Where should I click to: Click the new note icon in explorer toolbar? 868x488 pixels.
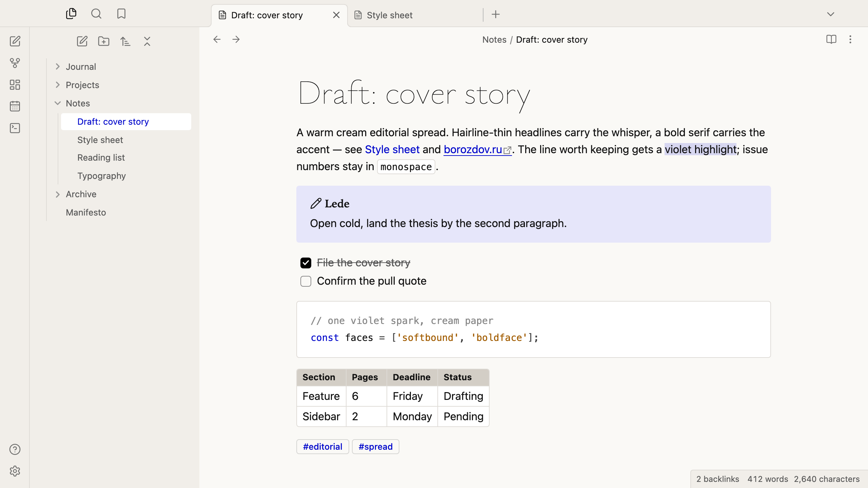pos(82,41)
